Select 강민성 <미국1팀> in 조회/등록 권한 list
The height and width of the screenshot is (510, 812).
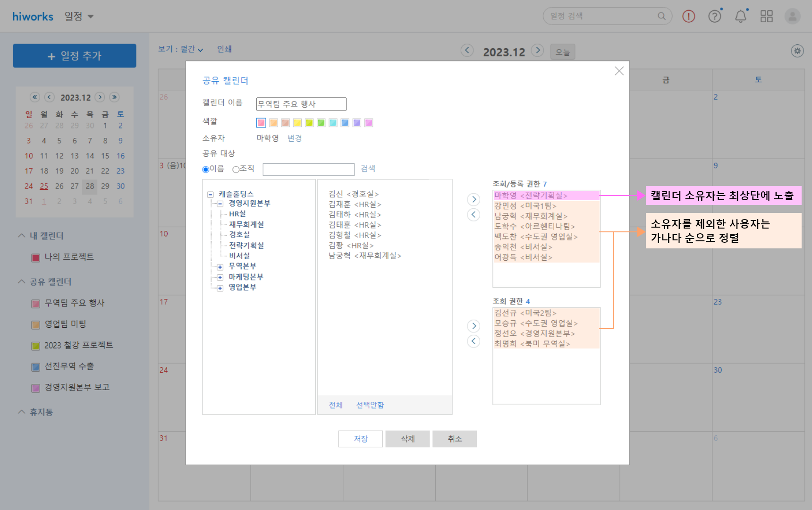(x=546, y=206)
